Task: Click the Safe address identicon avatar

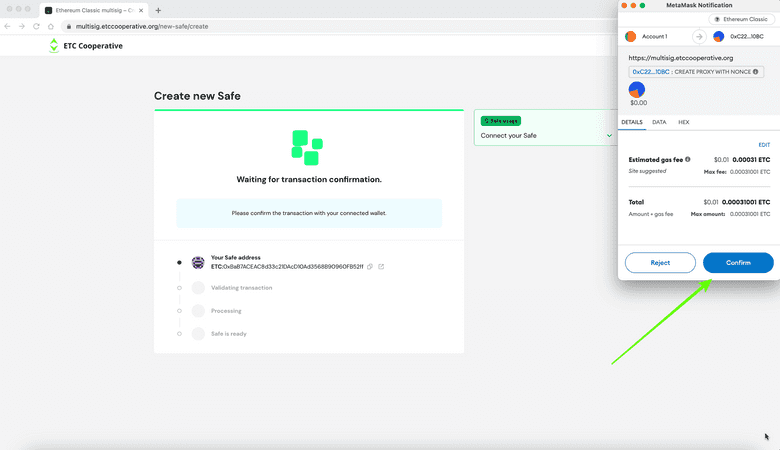Action: 198,262
